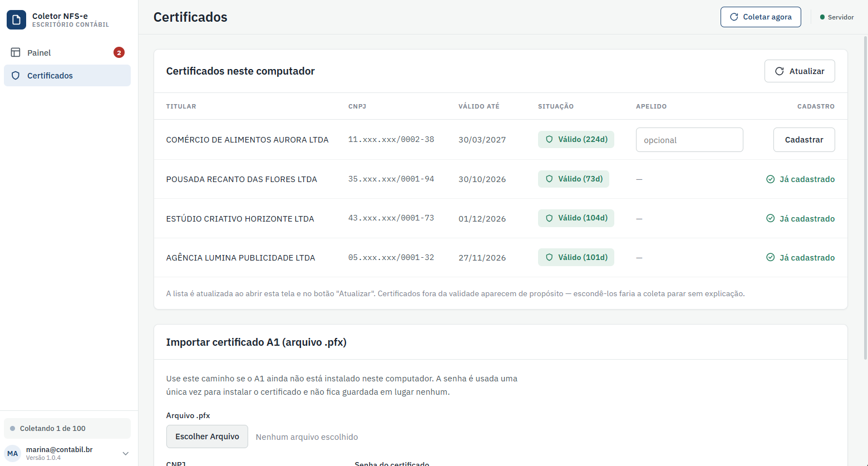Viewport: 868px width, 466px height.
Task: Click the refresh icon inside Coletar agora
Action: point(734,17)
